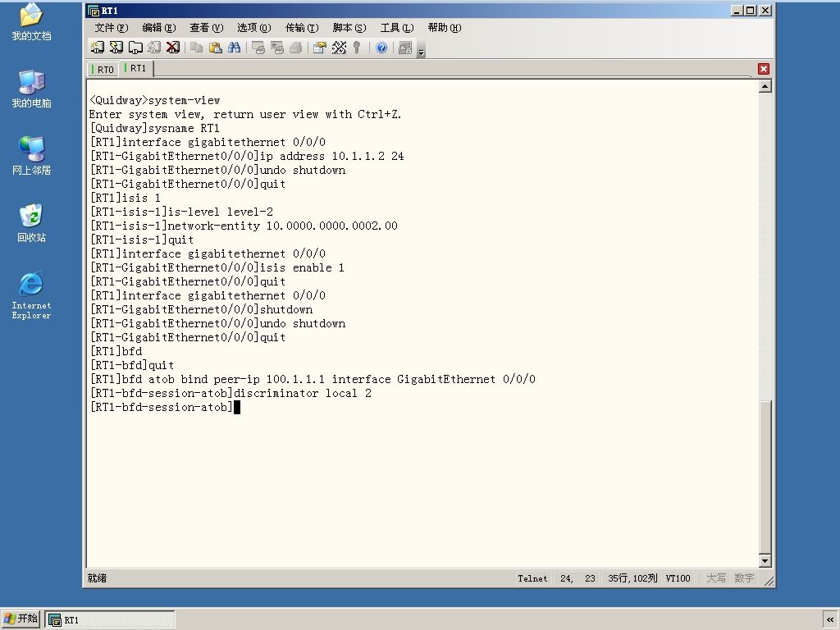
Task: Click the 'discriminator local 2' terminal line
Action: pos(231,393)
